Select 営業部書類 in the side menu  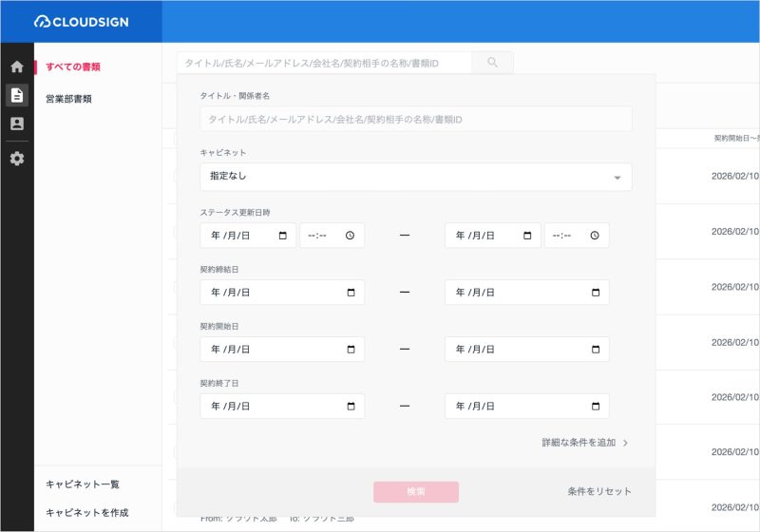coord(68,99)
